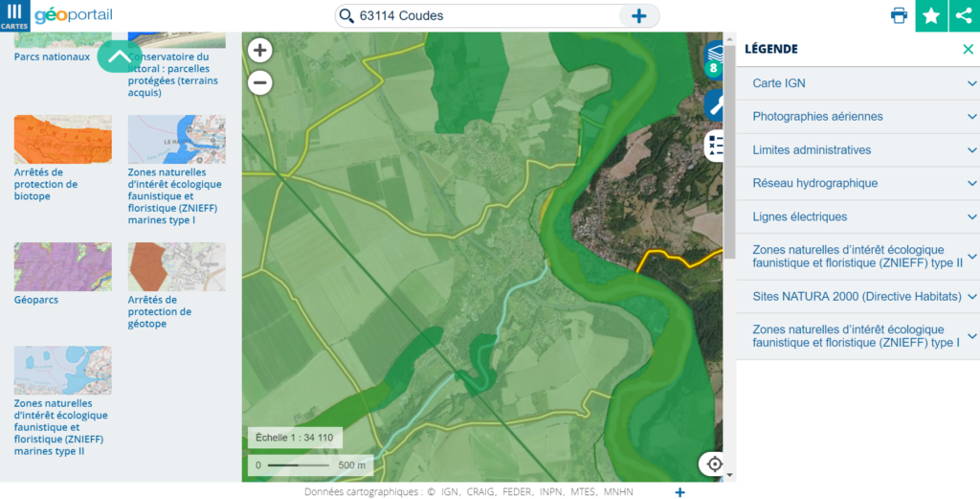Expand the Réseau hydrographique legend
The image size is (980, 499).
pos(857,183)
